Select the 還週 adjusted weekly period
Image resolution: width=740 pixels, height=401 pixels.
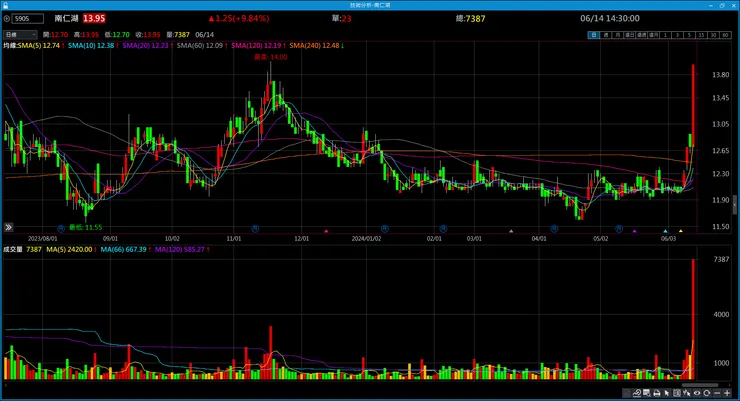(641, 35)
